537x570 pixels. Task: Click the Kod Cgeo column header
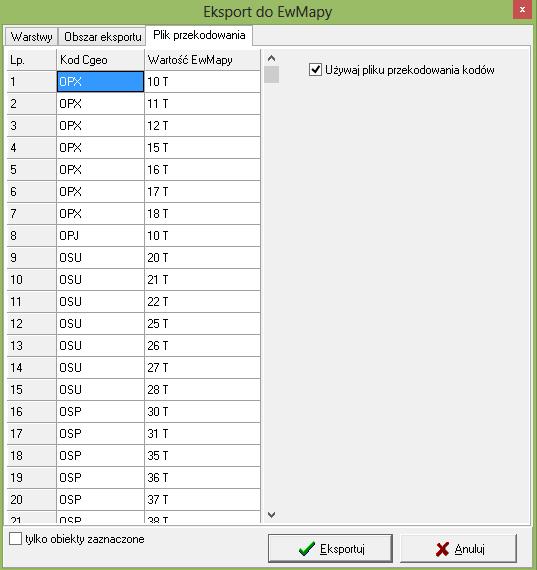point(100,60)
